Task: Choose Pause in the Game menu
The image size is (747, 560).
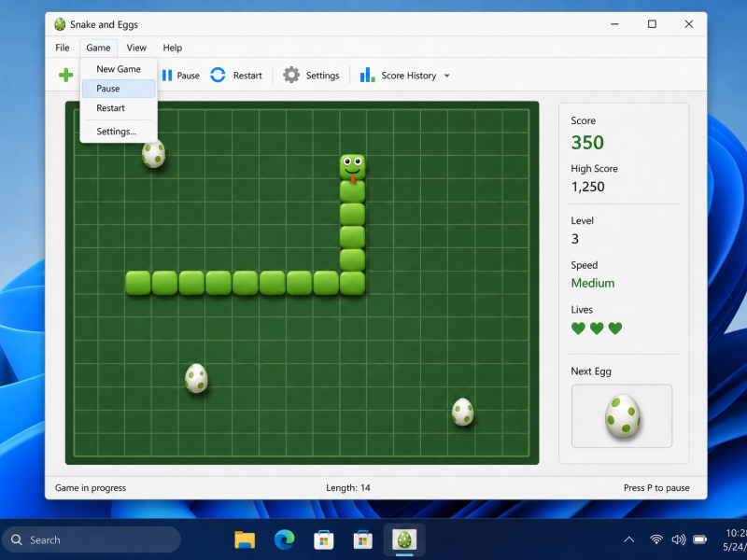Action: click(119, 89)
